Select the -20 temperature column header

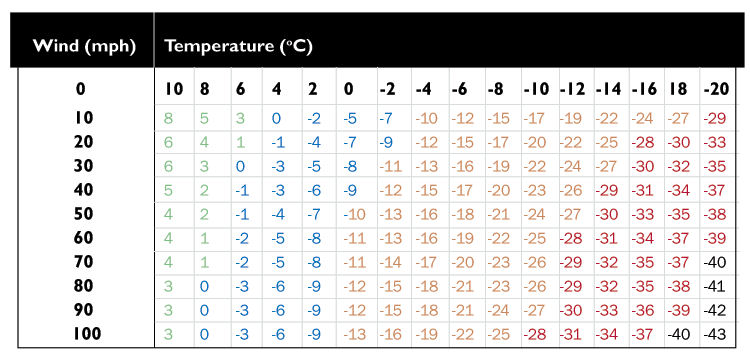point(717,89)
